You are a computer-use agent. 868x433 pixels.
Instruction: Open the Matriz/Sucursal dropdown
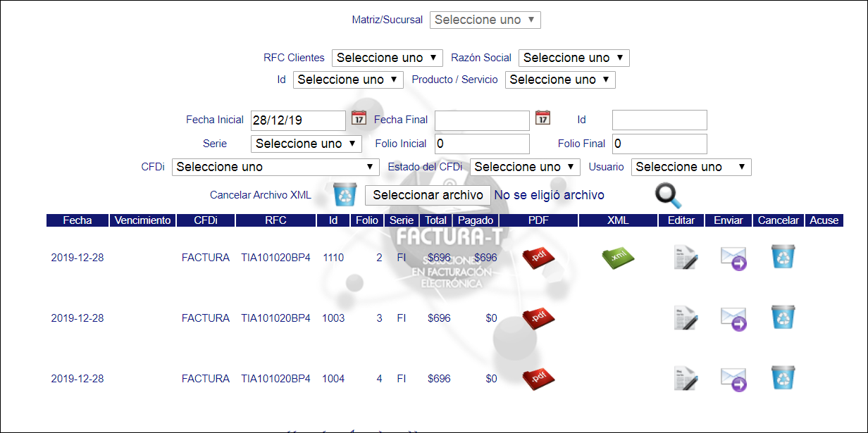[x=485, y=20]
